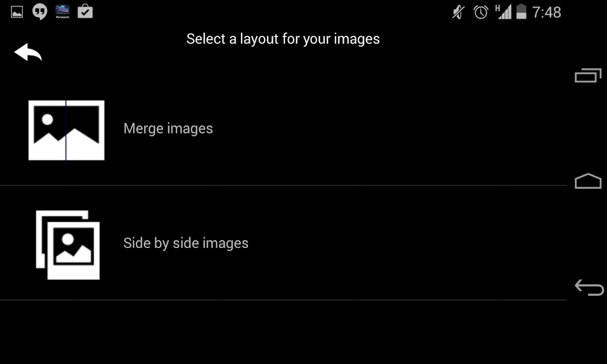Tap the white back arrow icon
This screenshot has width=607, height=364.
pos(28,52)
